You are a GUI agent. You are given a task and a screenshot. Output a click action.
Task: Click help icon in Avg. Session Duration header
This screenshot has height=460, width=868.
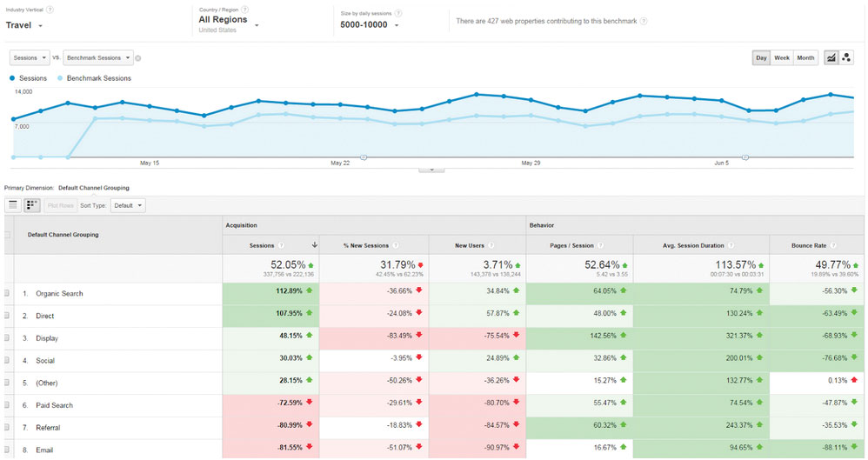point(731,245)
